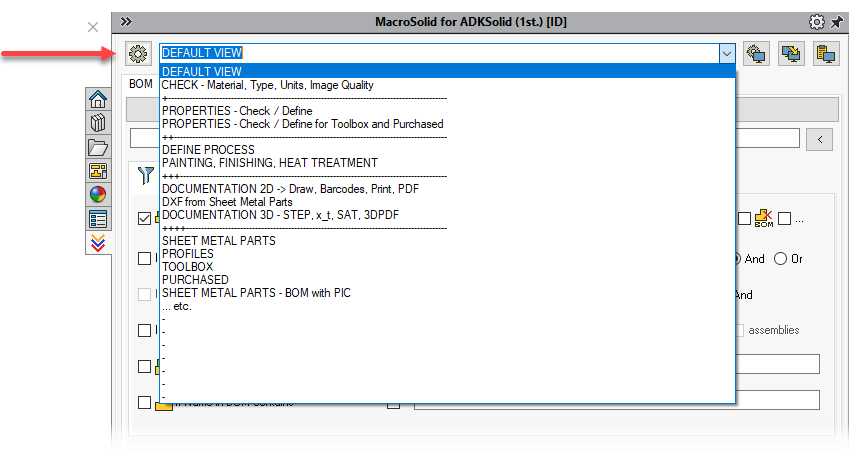Close the side panel with X
This screenshot has height=453, width=858.
[x=93, y=27]
